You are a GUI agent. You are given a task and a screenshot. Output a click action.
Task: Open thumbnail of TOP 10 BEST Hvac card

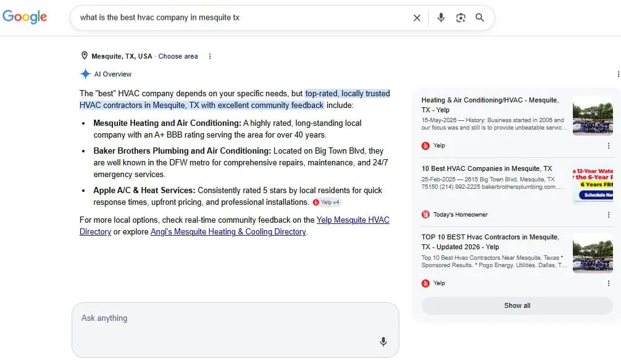click(593, 253)
